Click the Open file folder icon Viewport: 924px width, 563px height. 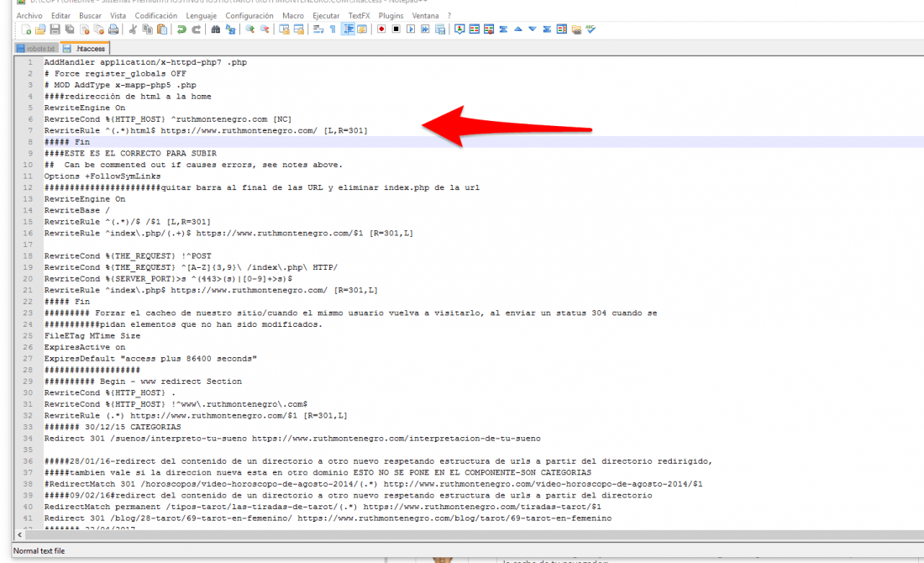click(40, 29)
